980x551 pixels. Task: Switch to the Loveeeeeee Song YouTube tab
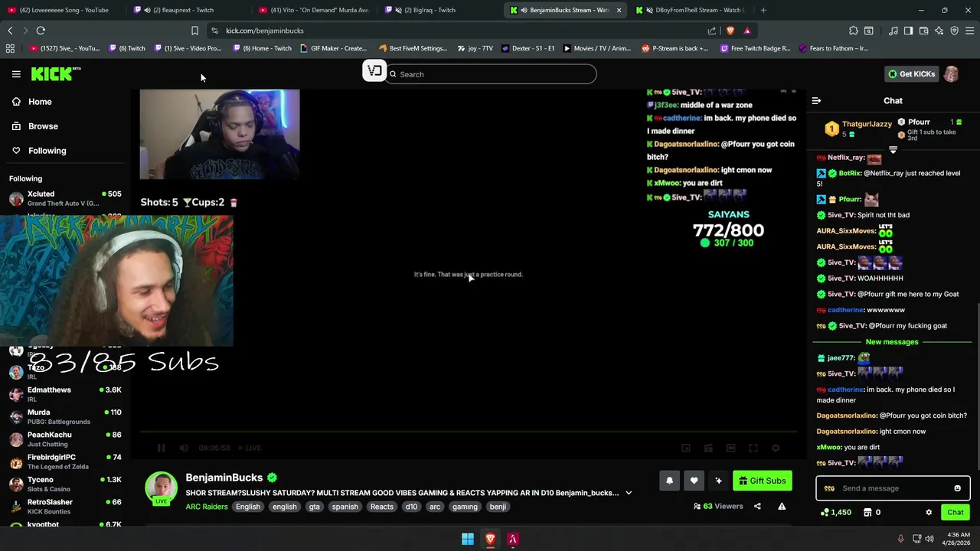pos(63,10)
